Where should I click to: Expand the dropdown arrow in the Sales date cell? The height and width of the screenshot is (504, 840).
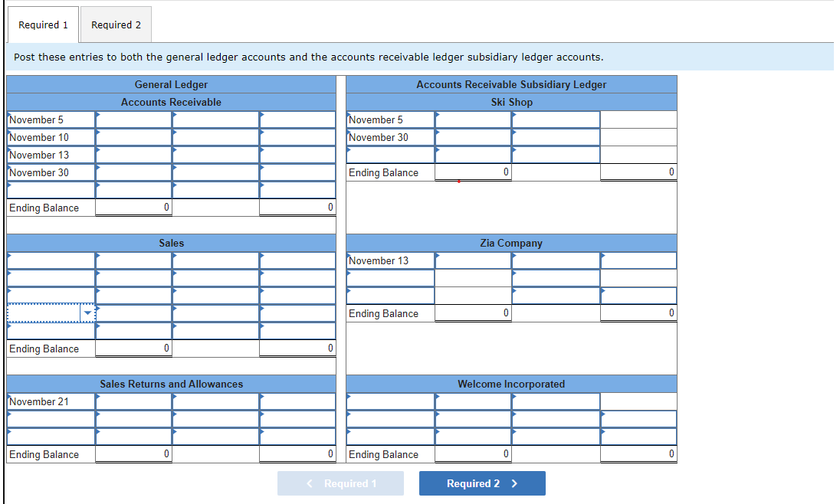87,313
